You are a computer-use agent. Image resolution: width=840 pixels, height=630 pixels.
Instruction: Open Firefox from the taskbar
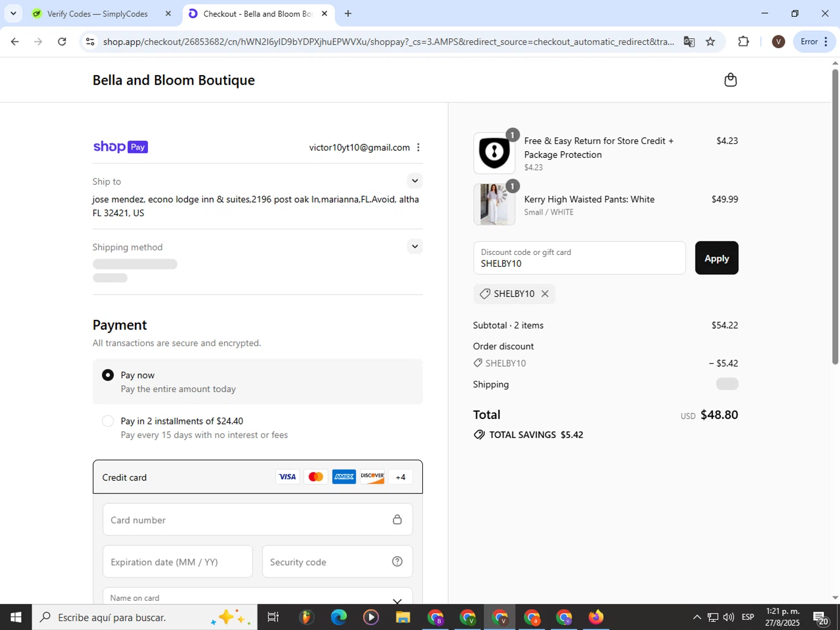[596, 617]
